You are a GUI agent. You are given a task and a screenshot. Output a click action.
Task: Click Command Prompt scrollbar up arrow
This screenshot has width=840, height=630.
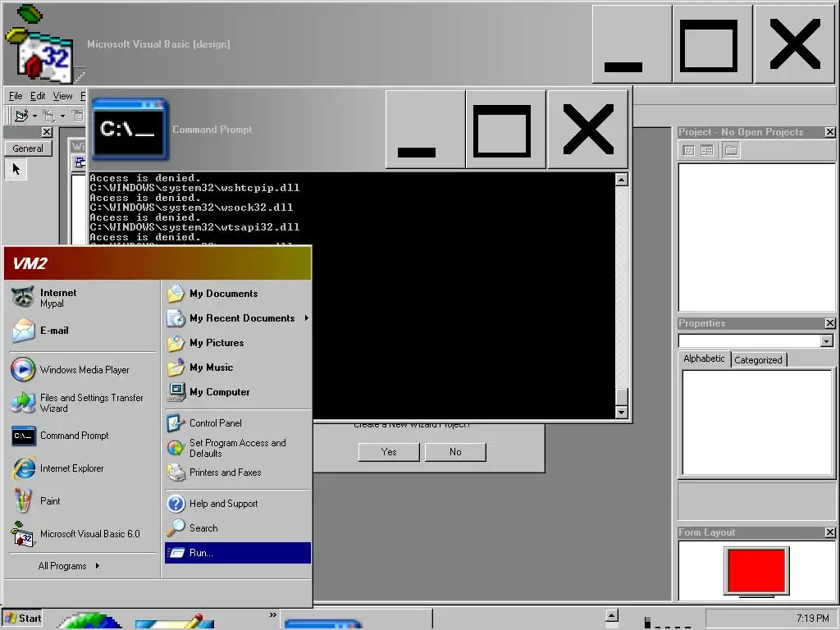pos(622,180)
